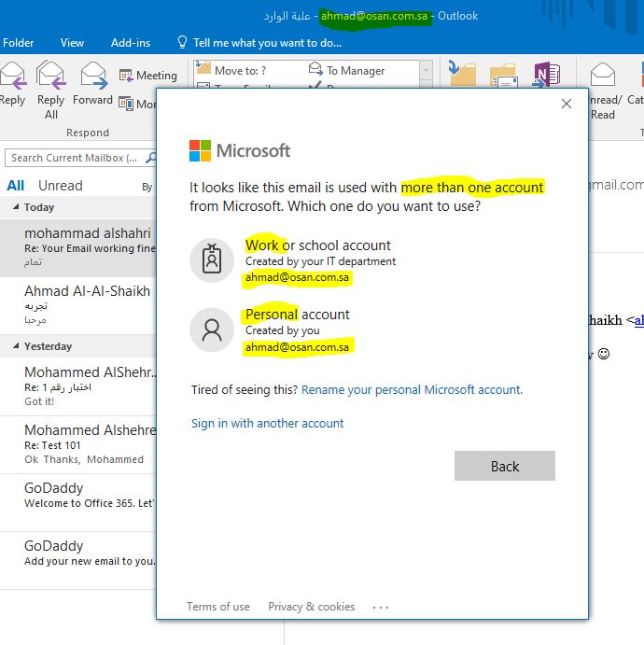
Task: Click 'Sign in with another account'
Action: (x=267, y=423)
